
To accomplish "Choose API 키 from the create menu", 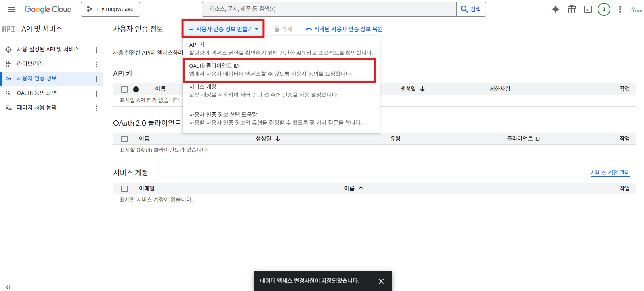I will (x=281, y=48).
